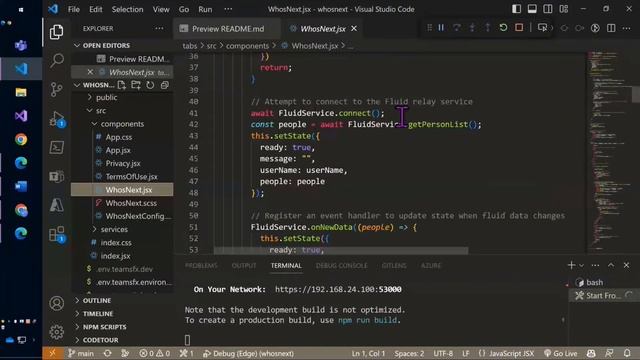
Task: Open notifications bell in status bar
Action: point(627,353)
